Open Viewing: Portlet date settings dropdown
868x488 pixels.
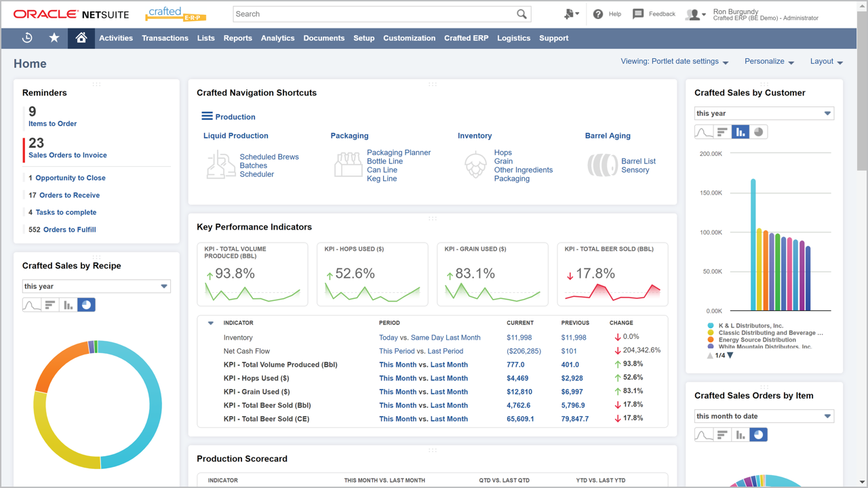tap(675, 61)
